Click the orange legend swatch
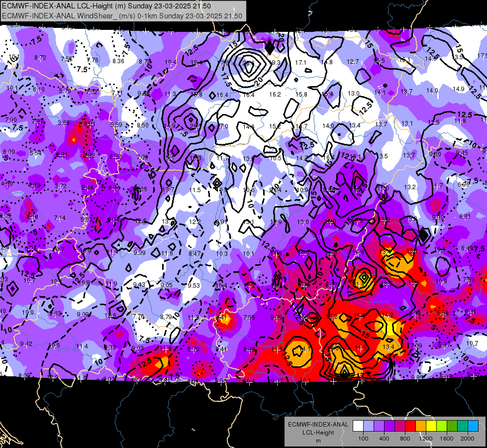 [x=421, y=426]
